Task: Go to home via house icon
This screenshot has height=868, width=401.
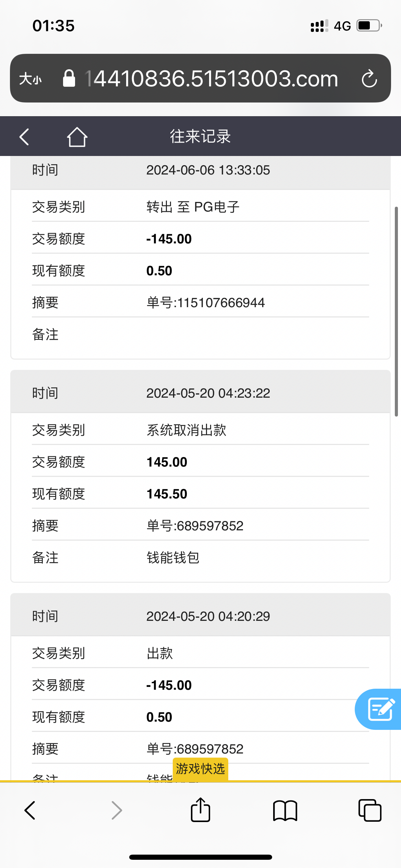Action: coord(77,137)
